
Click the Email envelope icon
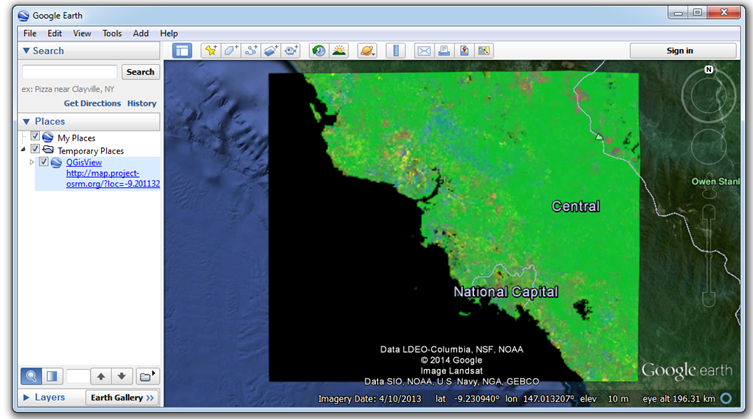(424, 50)
